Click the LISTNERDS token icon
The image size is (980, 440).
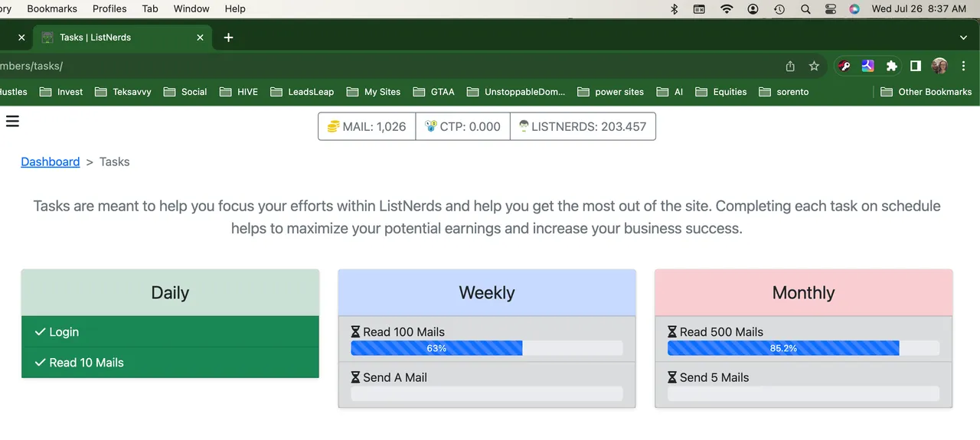[524, 126]
